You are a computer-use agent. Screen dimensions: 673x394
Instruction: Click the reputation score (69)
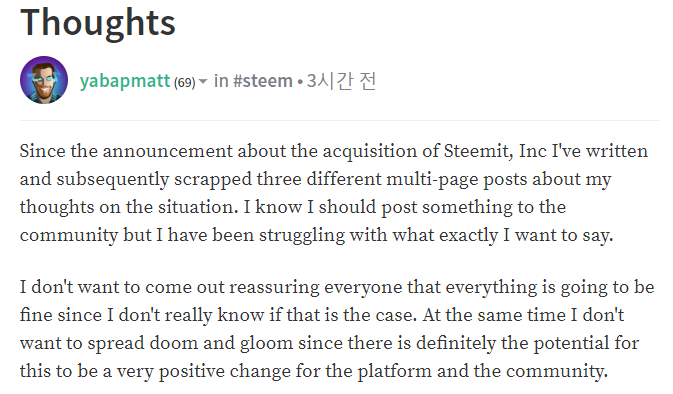185,82
